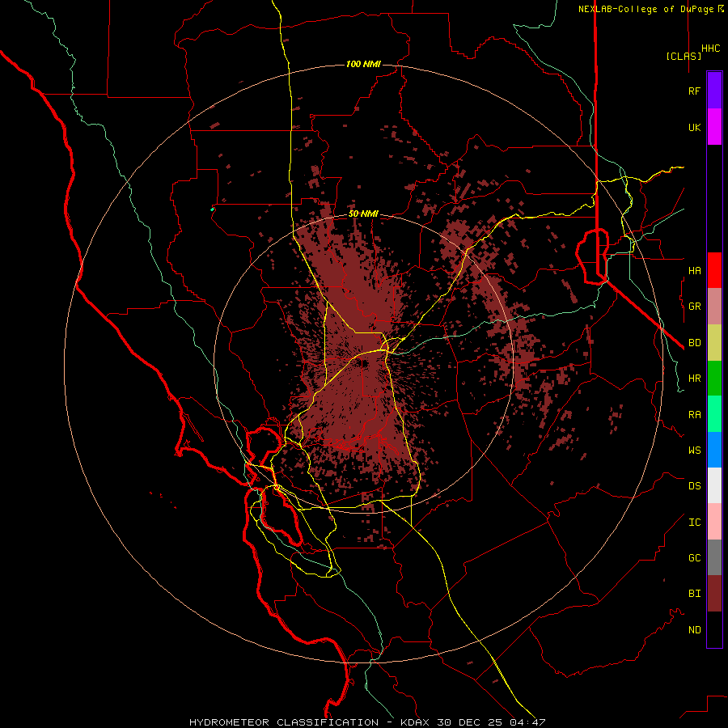Click the radar site center point
728x728 pixels.
(x=363, y=363)
